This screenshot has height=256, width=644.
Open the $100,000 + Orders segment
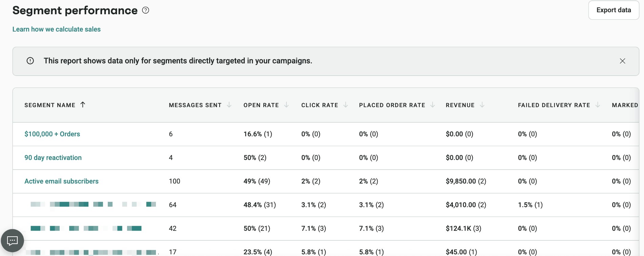(52, 134)
